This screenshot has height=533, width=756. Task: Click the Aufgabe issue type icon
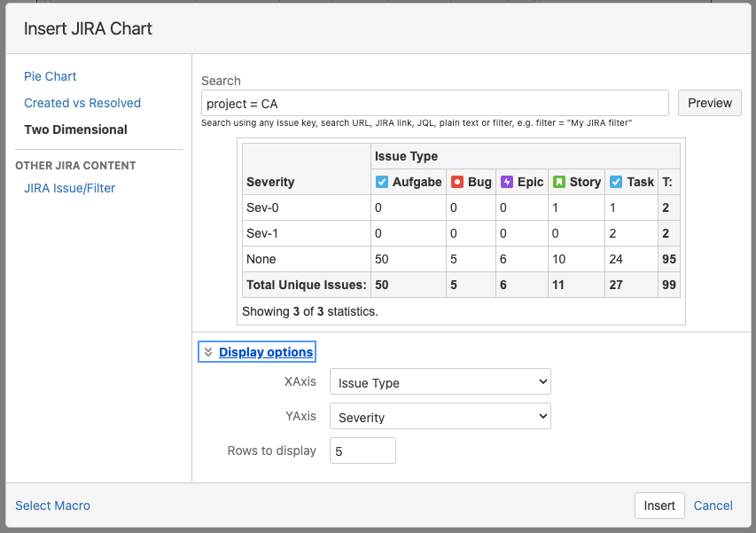(383, 182)
